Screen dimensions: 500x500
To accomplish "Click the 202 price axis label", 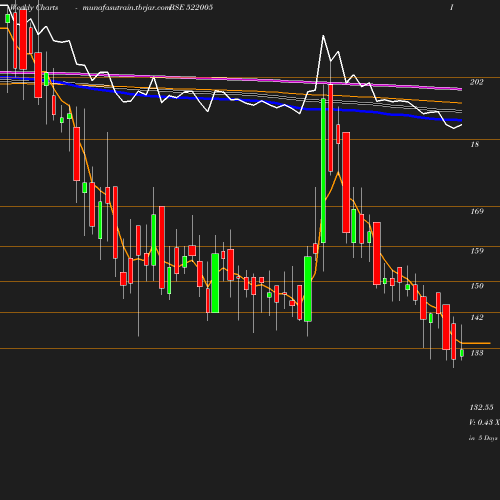I will (476, 82).
